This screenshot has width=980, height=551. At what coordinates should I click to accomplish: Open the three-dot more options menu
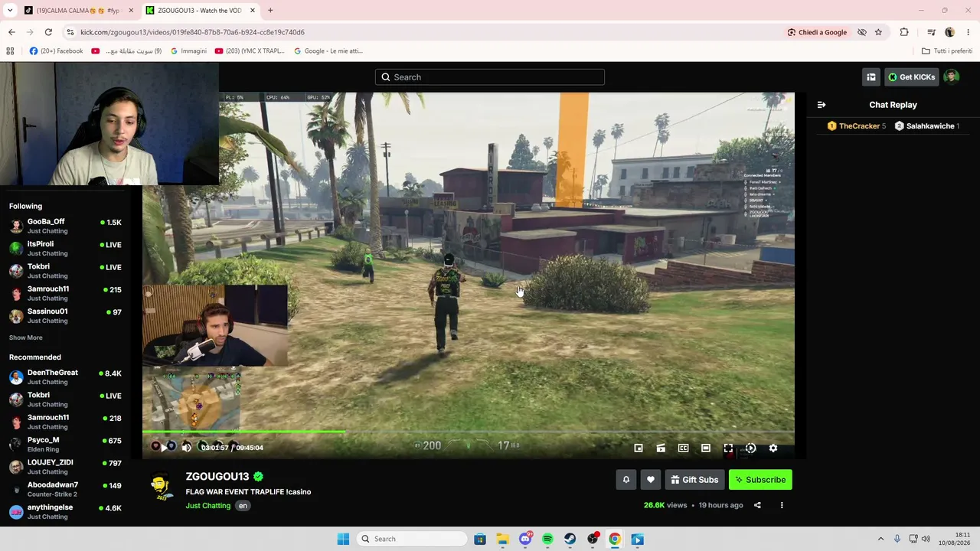tap(782, 505)
